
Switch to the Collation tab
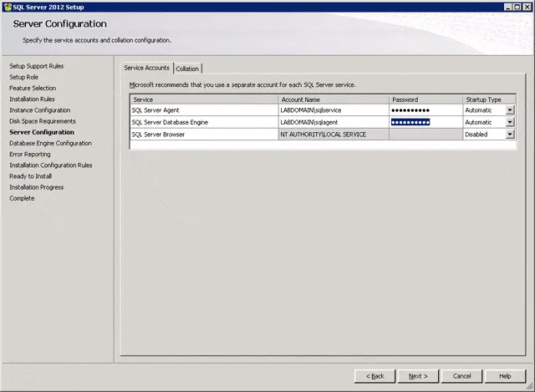[187, 69]
